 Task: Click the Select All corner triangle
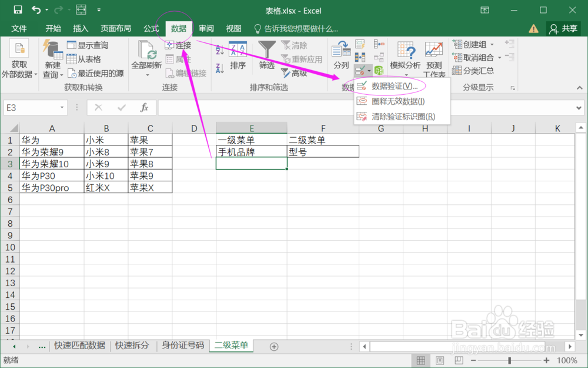(x=14, y=128)
